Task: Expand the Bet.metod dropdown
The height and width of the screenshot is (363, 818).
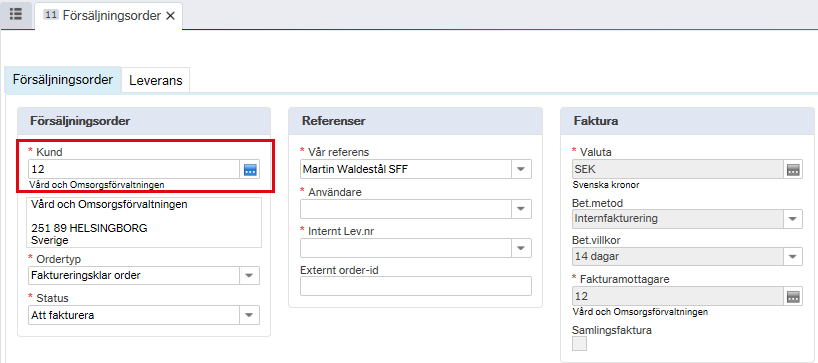Action: (x=792, y=219)
